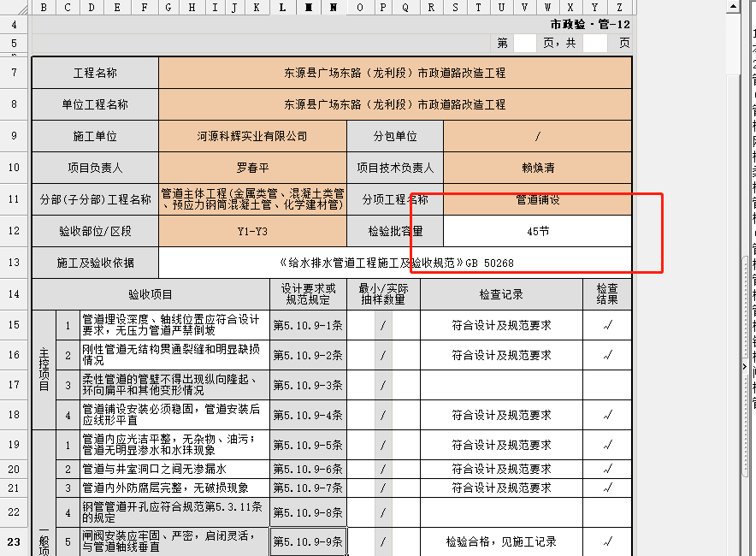Image resolution: width=756 pixels, height=556 pixels.
Task: Select the 设计要求或规范规定 header cell
Action: (x=308, y=294)
